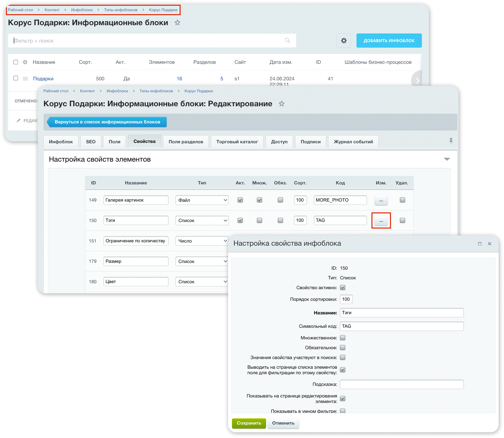Click the column settings gear in table header
This screenshot has width=504, height=438.
coord(25,62)
